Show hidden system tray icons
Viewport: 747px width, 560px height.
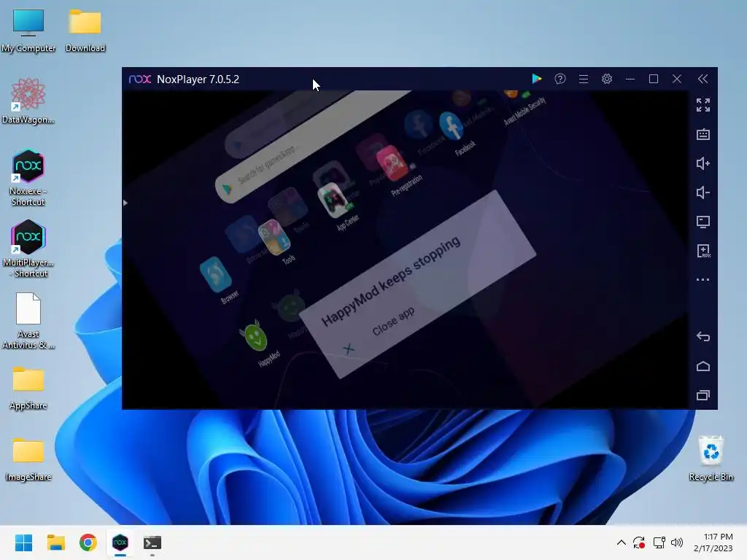point(622,542)
